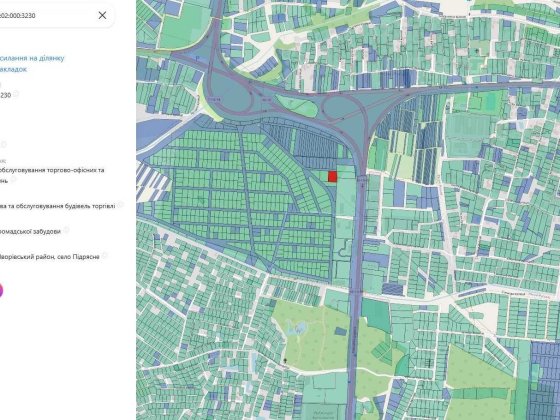
Task: Clear the cadastral number search field
Action: [x=102, y=15]
